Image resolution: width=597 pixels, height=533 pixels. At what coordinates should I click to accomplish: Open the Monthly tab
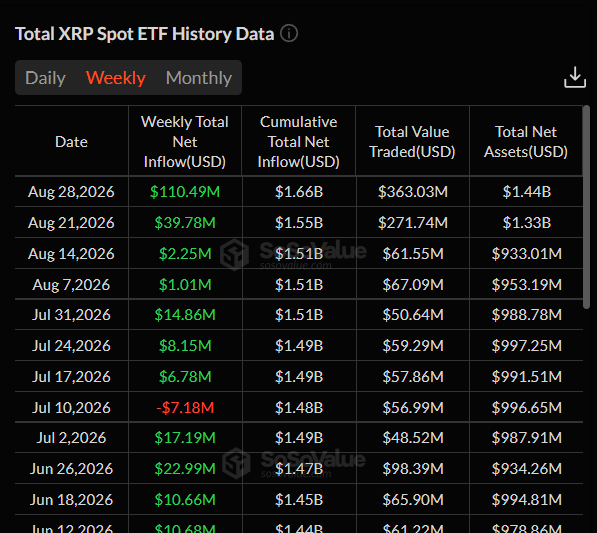(199, 78)
